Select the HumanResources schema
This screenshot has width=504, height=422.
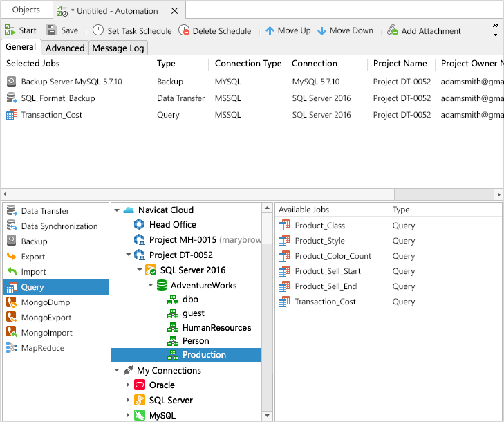187,327
